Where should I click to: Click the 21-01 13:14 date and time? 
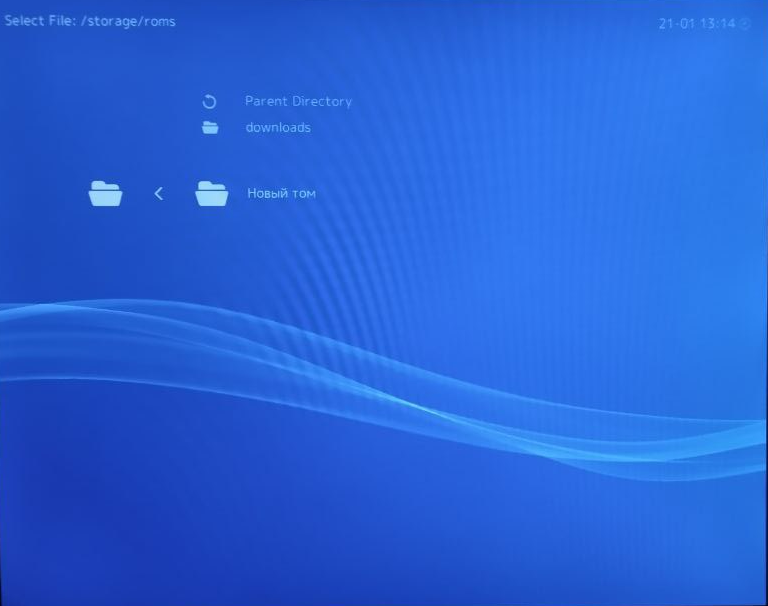(x=696, y=24)
